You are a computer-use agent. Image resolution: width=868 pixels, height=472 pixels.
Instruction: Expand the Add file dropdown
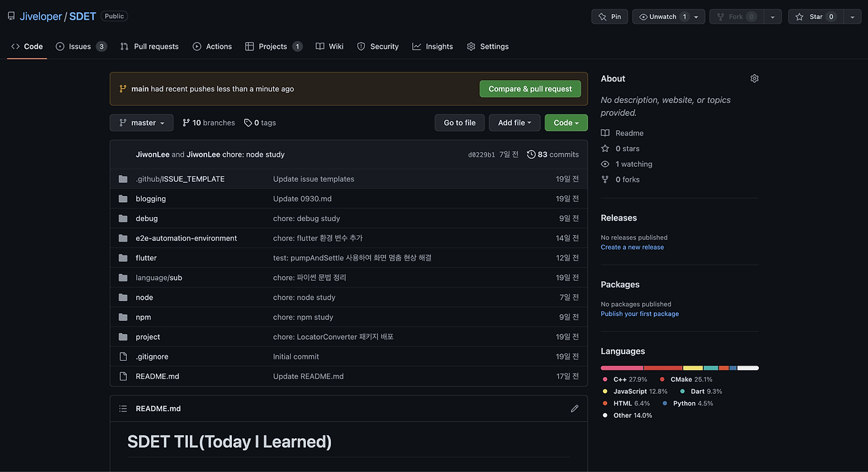[x=515, y=123]
